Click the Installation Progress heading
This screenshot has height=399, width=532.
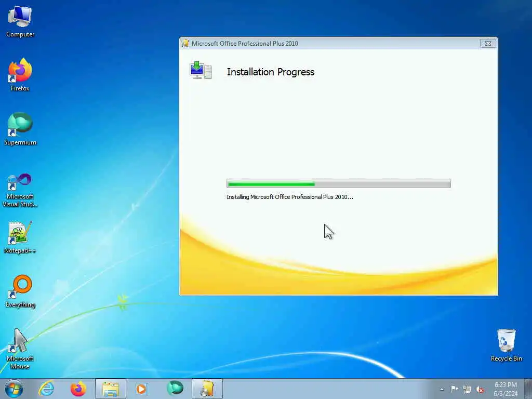pos(270,72)
